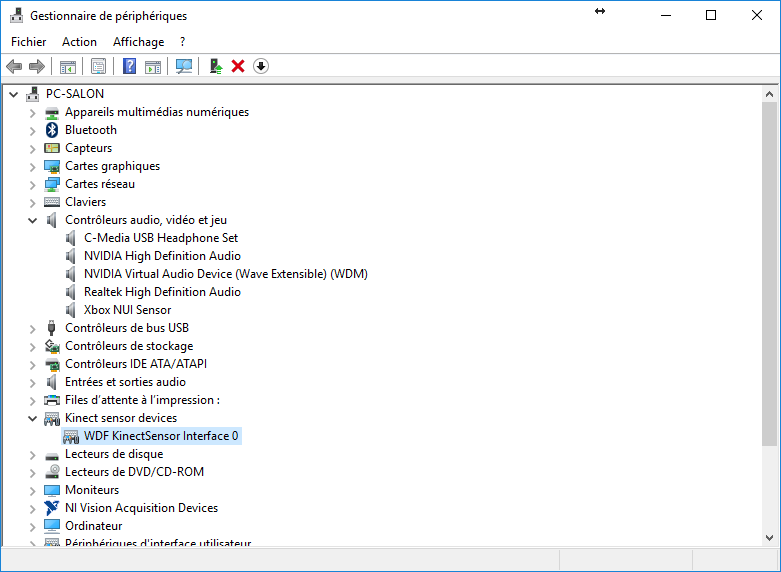
Task: Open the Affichage menu
Action: [x=138, y=42]
